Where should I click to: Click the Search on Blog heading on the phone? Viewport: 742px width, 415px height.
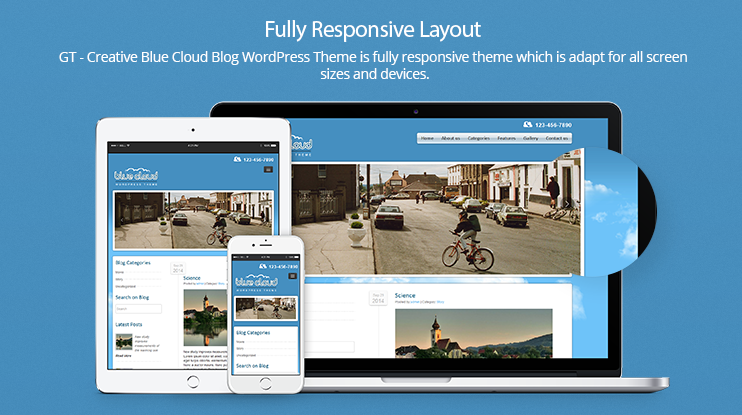tap(252, 366)
